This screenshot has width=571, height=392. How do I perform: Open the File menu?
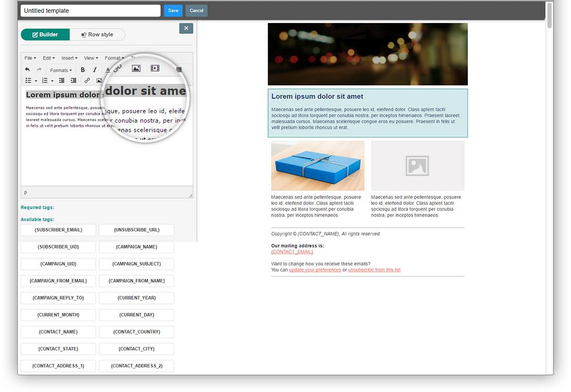tap(30, 58)
